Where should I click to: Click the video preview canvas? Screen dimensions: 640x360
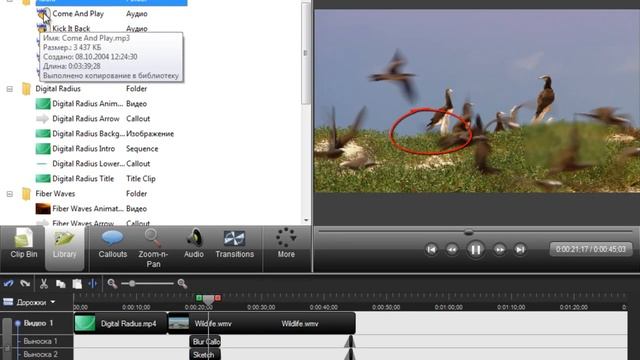(x=477, y=101)
